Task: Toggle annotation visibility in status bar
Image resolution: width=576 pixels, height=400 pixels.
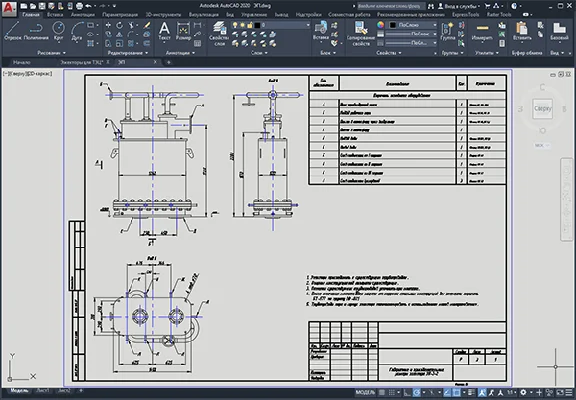Action: click(483, 393)
